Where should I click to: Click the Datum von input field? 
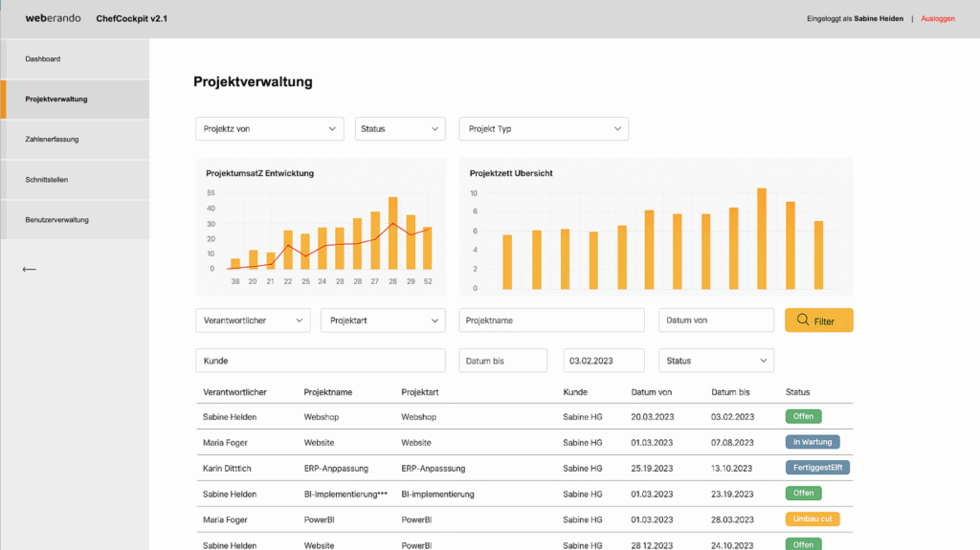716,320
